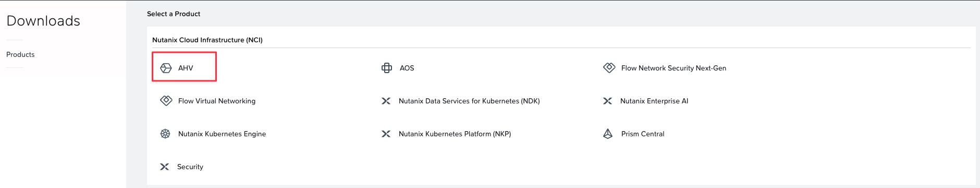Open the AOS downloads link
Screen dimensions: 980x188
407,68
